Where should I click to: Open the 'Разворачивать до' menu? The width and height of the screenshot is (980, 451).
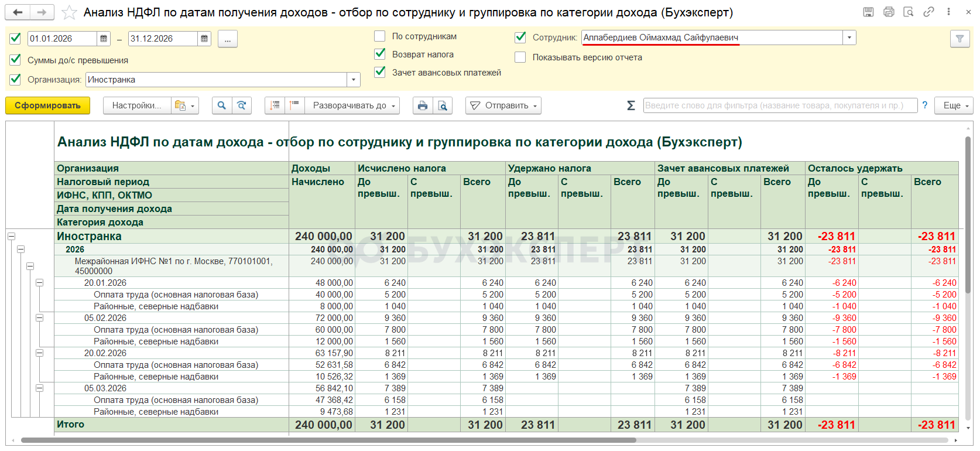pyautogui.click(x=353, y=105)
